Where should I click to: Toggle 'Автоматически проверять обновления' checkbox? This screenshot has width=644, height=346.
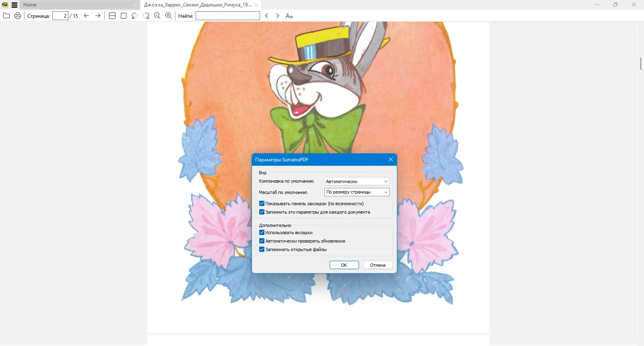[262, 241]
